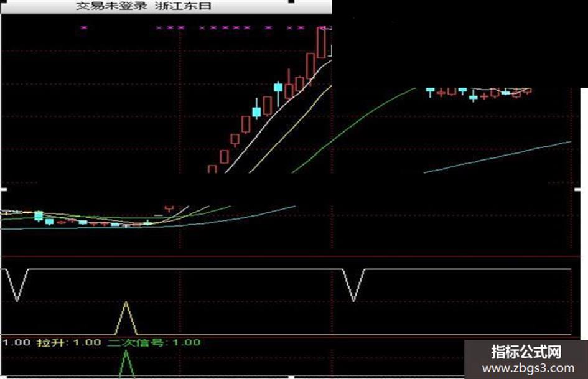Click the 指标公式网 logo text
This screenshot has width=588, height=379.
[526, 352]
